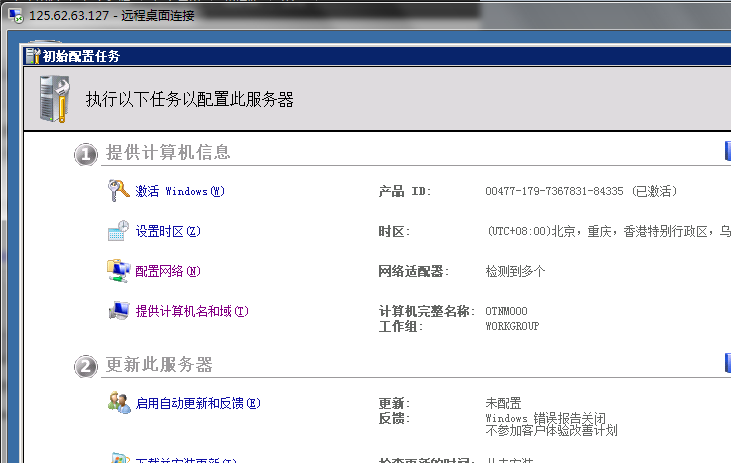Click the product ID value 00477-179-7367831-84335
The image size is (731, 463).
[554, 191]
